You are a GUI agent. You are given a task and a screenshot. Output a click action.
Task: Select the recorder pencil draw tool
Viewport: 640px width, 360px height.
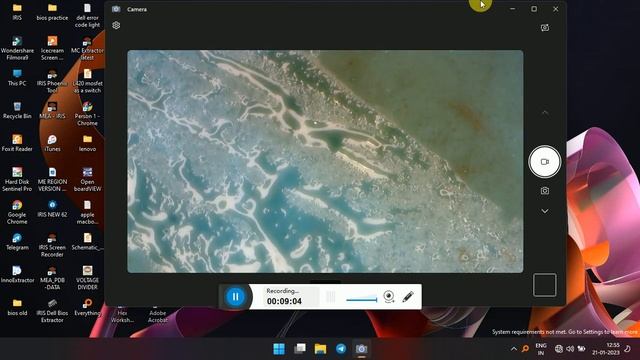click(x=408, y=297)
